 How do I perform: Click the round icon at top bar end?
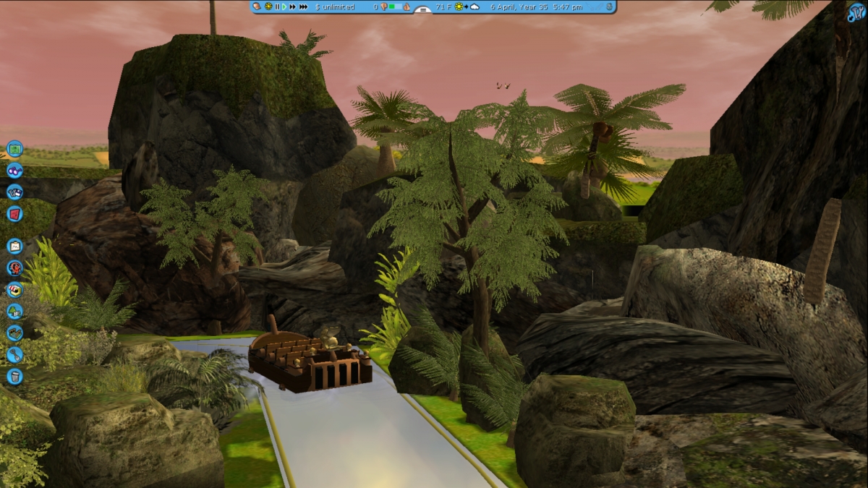click(610, 7)
